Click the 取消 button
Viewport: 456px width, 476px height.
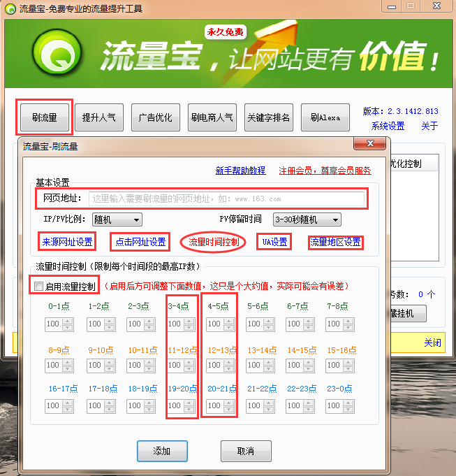(x=246, y=451)
